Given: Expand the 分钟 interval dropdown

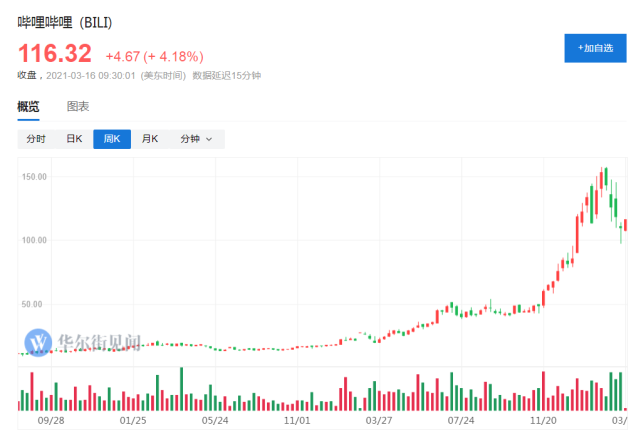Looking at the screenshot, I should (x=196, y=139).
